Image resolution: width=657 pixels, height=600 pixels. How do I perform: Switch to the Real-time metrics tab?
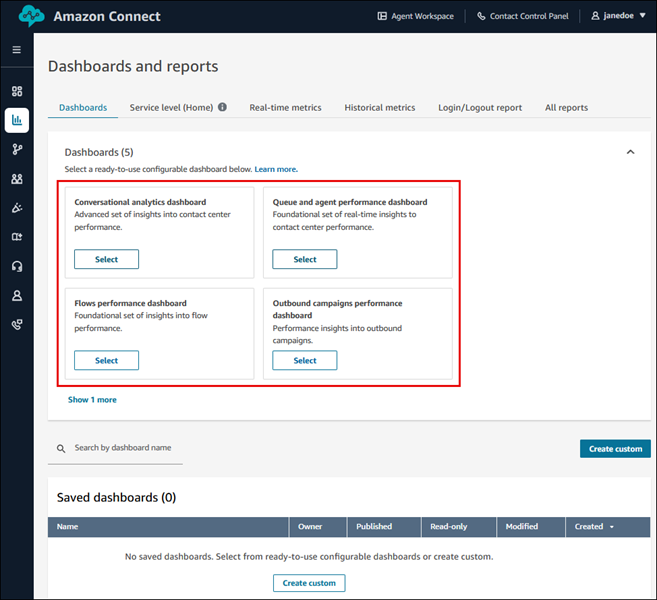click(285, 107)
